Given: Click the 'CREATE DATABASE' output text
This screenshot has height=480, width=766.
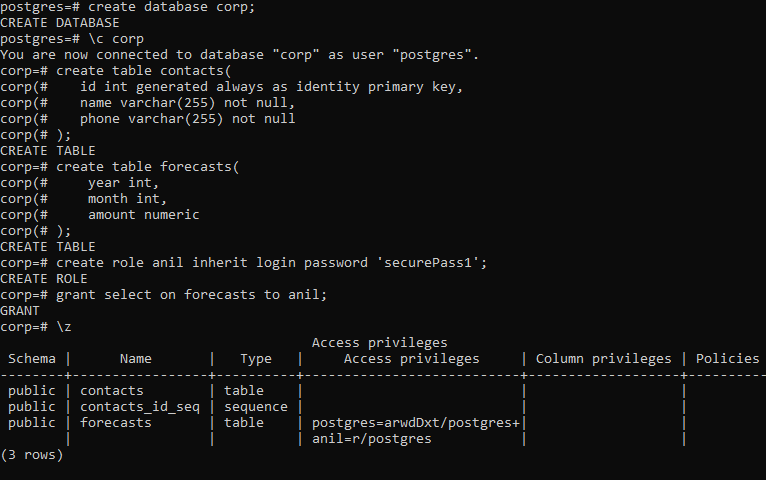Looking at the screenshot, I should coord(60,23).
